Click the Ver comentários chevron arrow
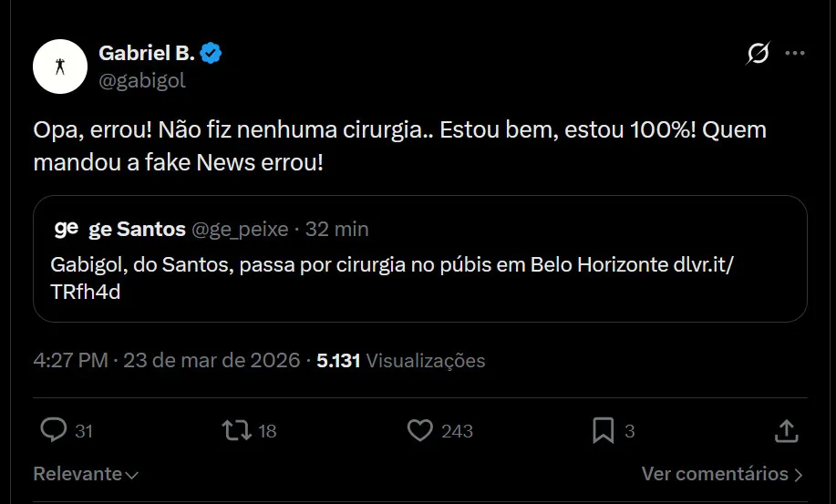Image resolution: width=836 pixels, height=504 pixels. [799, 475]
